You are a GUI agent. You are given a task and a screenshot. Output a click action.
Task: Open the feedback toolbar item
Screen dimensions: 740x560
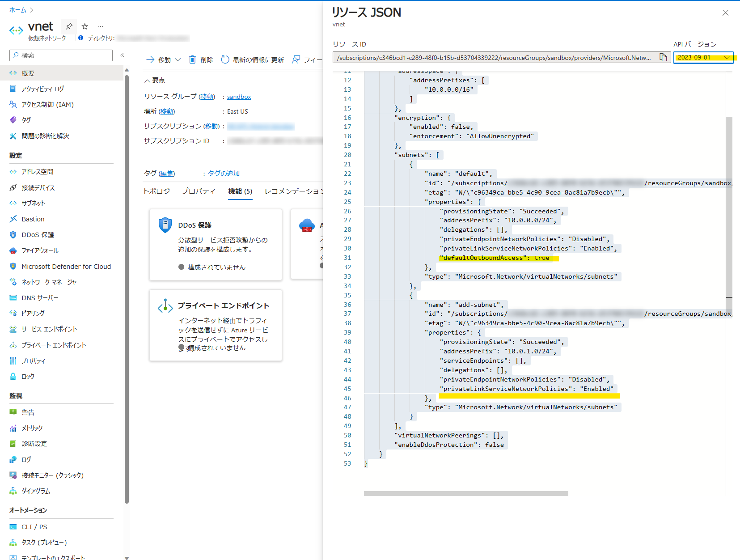click(307, 59)
